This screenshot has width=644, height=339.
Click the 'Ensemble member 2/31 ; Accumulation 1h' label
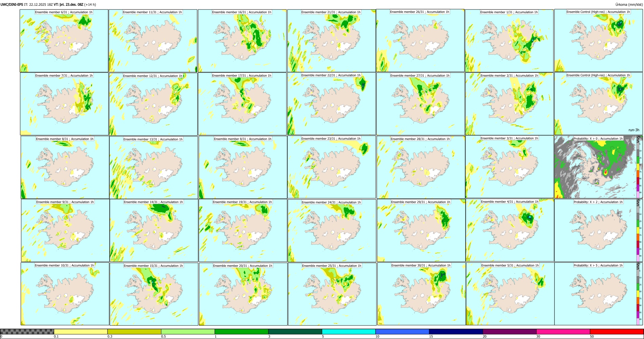(x=509, y=76)
